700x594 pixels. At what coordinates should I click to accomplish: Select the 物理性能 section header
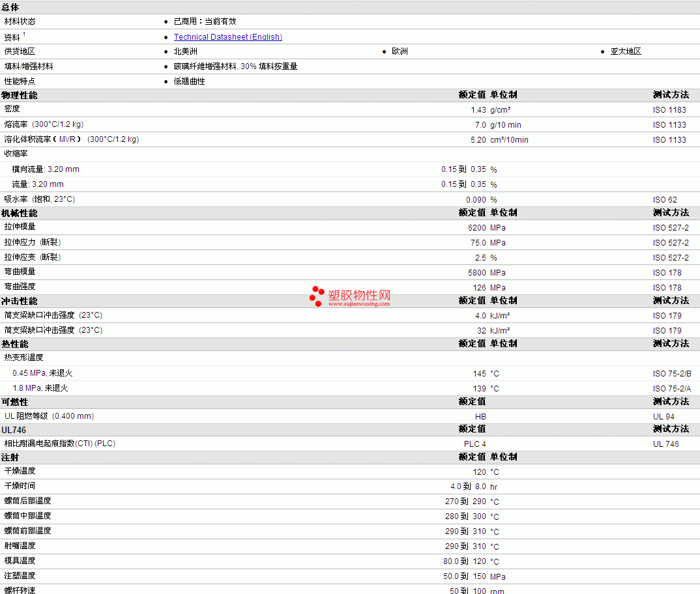(x=19, y=95)
